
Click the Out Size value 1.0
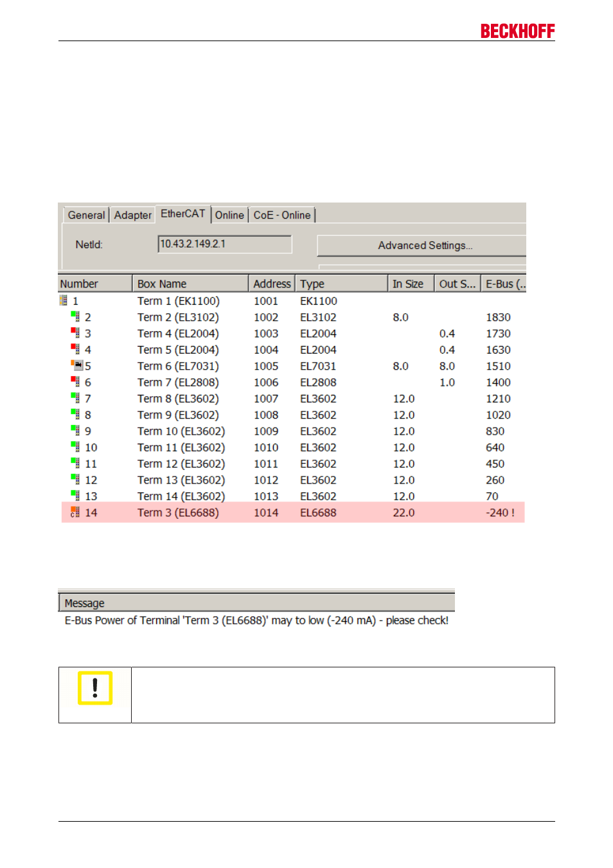point(447,382)
